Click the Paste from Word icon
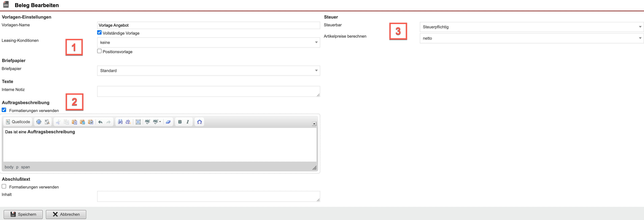 pyautogui.click(x=91, y=122)
